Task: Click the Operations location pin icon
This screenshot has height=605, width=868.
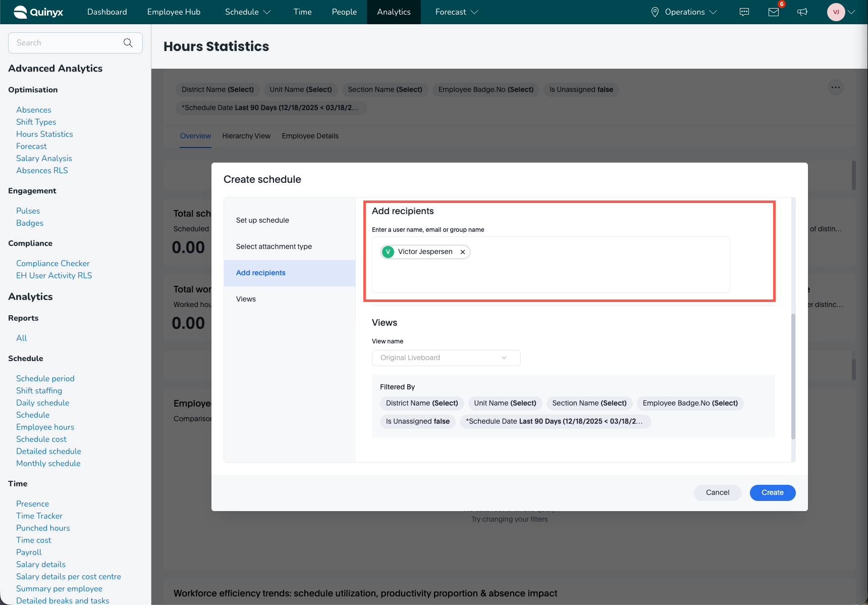Action: point(655,12)
